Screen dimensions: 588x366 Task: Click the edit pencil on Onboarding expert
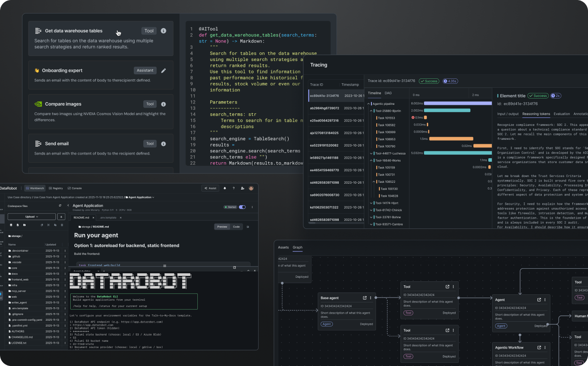pyautogui.click(x=162, y=70)
